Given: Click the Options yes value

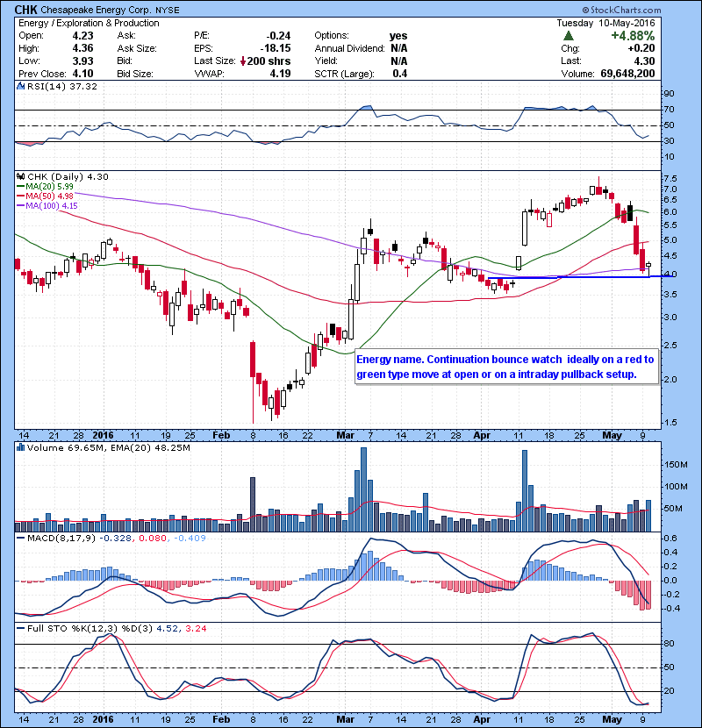Looking at the screenshot, I should [x=398, y=35].
